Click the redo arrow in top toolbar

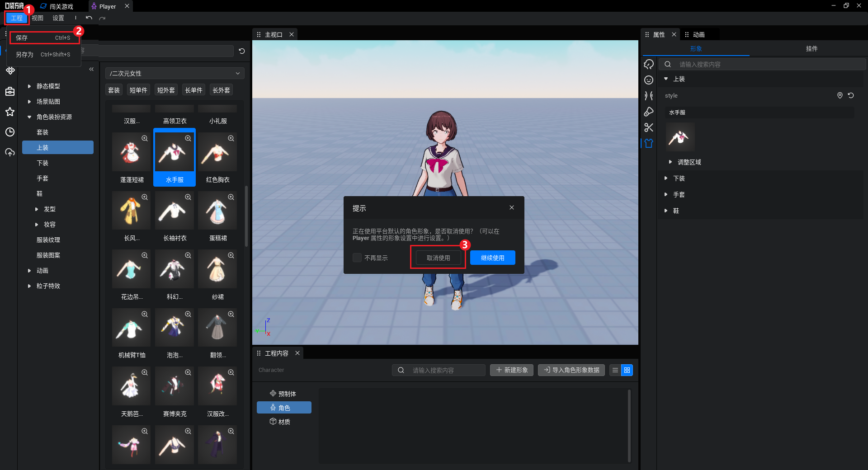pos(102,18)
